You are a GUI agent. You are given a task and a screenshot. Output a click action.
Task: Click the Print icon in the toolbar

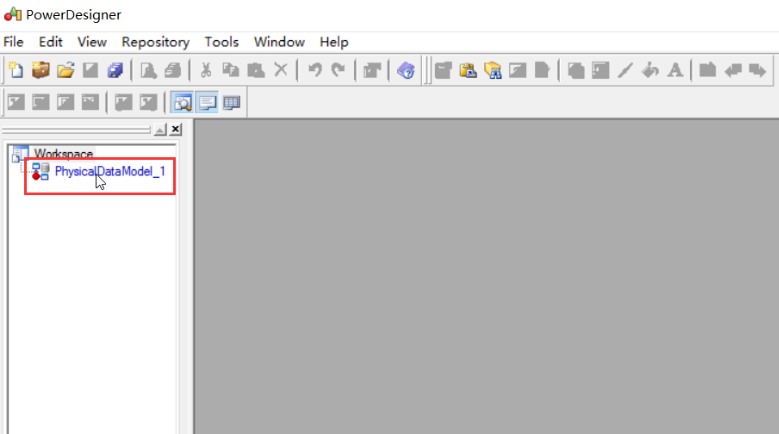[x=173, y=71]
